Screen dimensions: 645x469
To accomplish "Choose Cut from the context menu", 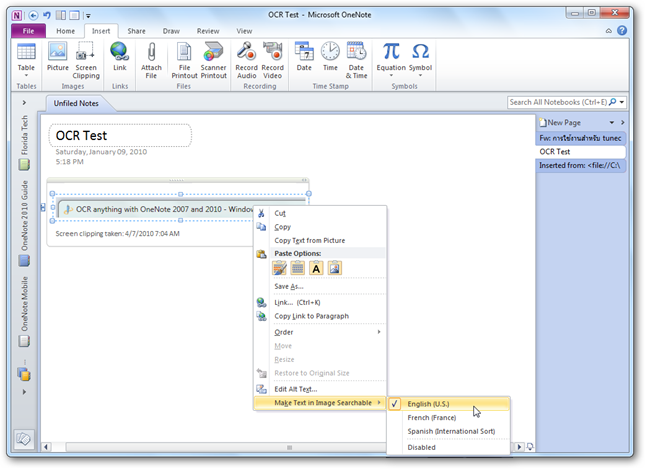I will [320, 213].
